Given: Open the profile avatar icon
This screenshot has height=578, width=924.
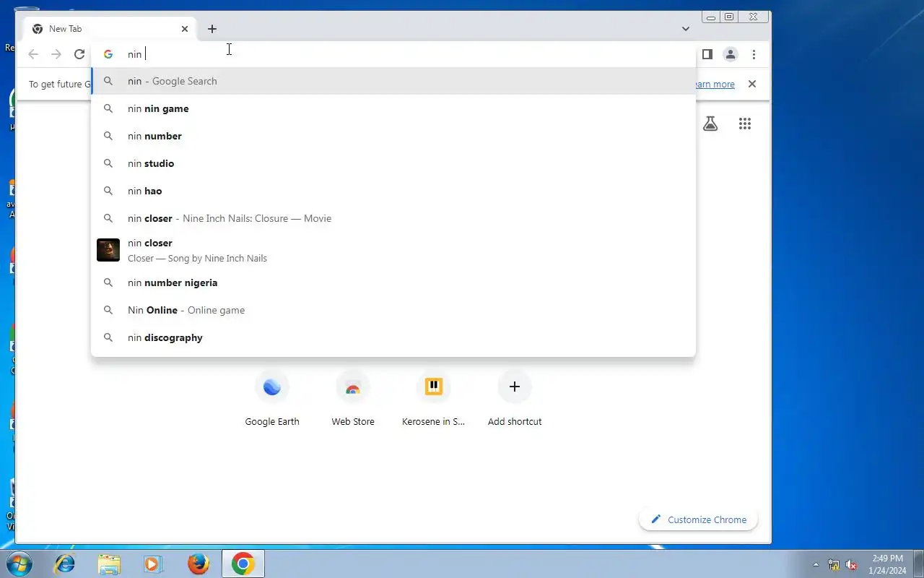Looking at the screenshot, I should [x=731, y=54].
